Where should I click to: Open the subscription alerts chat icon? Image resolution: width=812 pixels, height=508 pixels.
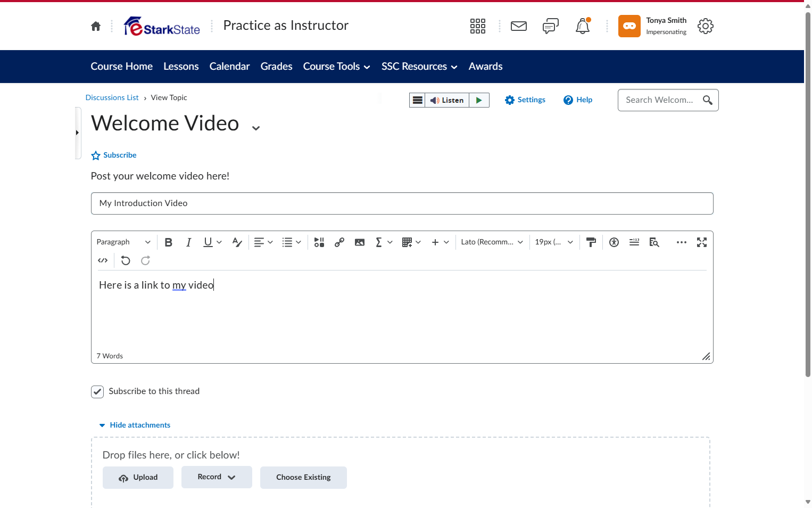(x=551, y=26)
